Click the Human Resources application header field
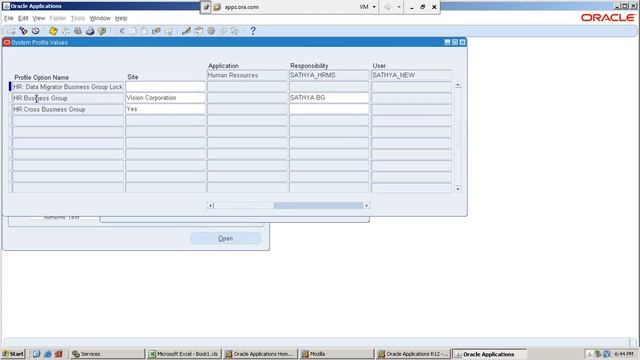 pos(247,76)
